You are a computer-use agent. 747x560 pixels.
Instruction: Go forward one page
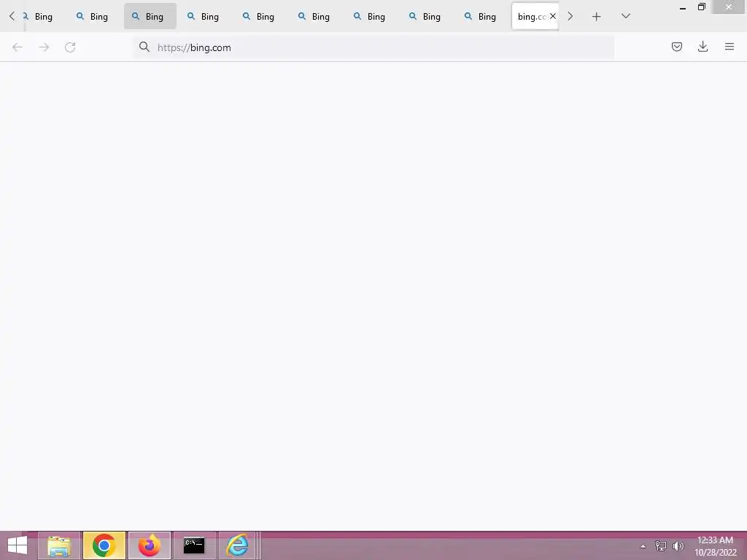click(x=44, y=47)
